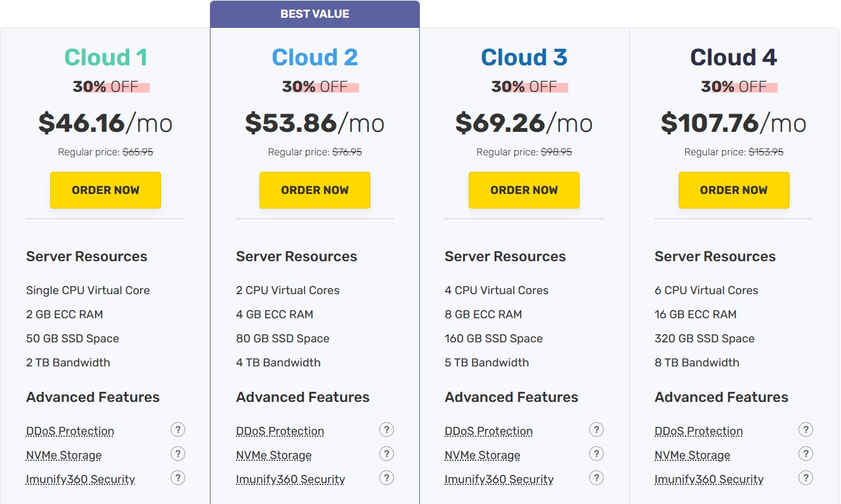Click Imunify360 Security question mark under Cloud 4

pyautogui.click(x=805, y=478)
